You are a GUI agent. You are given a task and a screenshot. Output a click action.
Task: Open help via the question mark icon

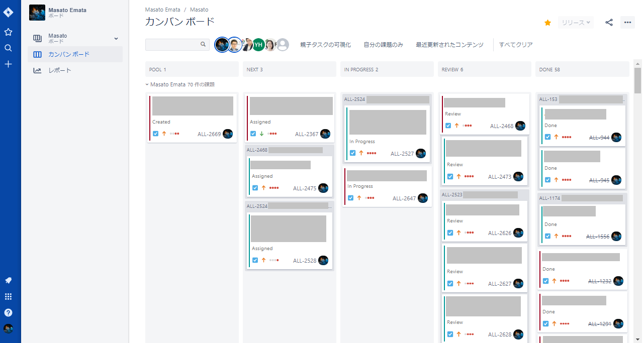(x=8, y=312)
